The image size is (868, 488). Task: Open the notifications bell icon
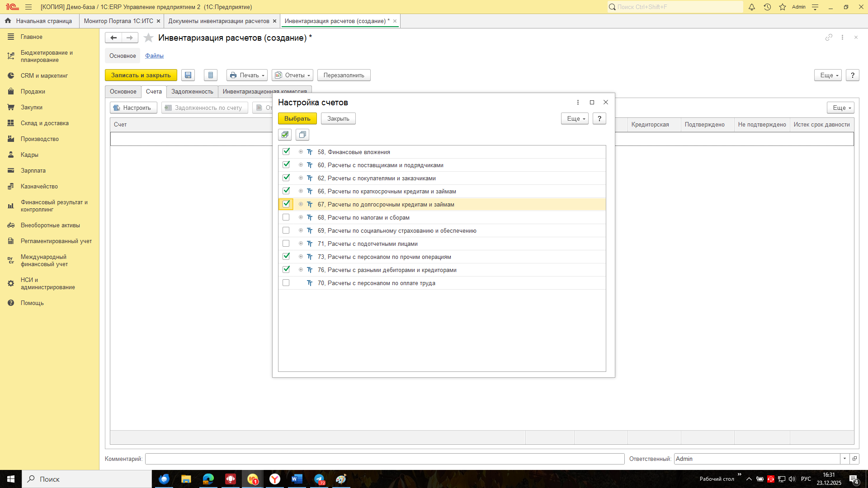tap(752, 7)
